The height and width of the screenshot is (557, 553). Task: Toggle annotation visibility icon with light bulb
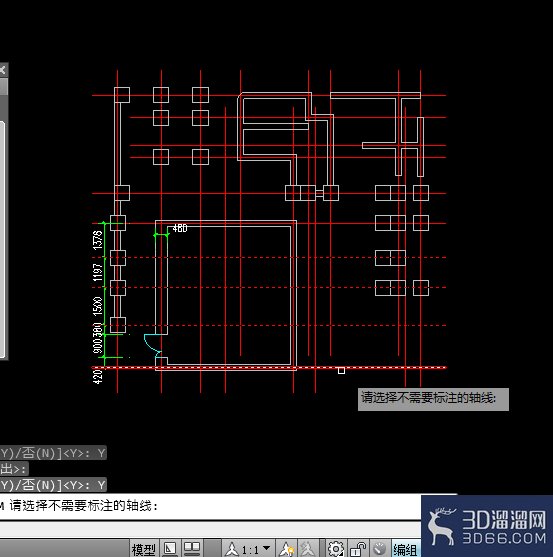click(287, 549)
